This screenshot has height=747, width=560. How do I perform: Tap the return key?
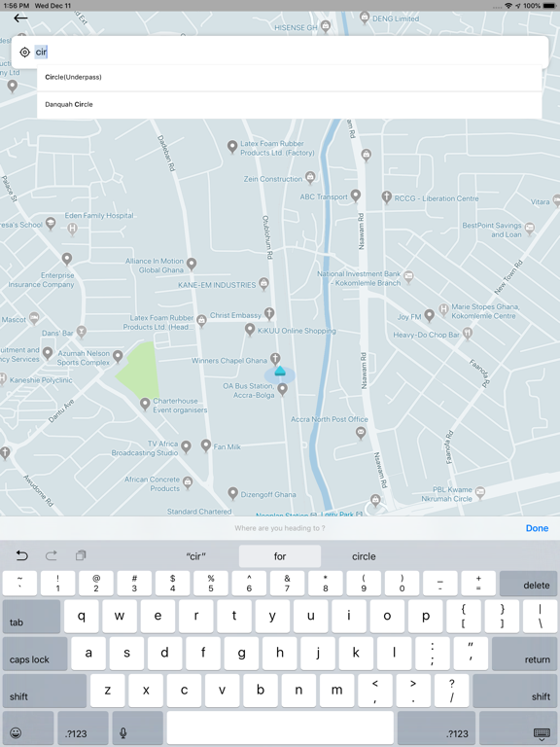tap(524, 654)
